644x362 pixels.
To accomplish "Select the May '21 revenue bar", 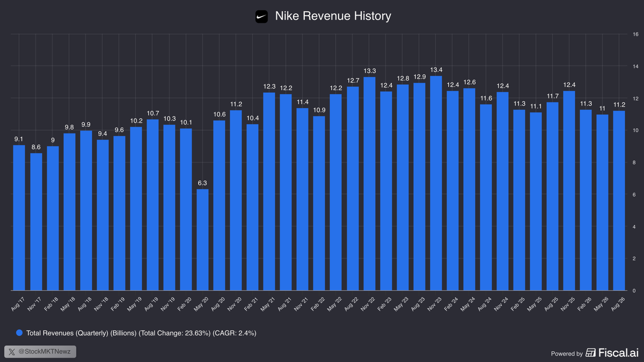I will point(269,191).
